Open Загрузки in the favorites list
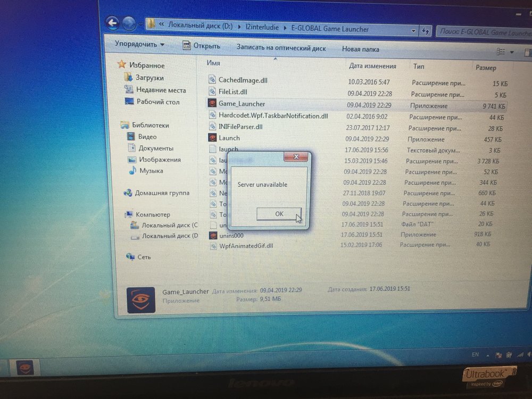This screenshot has width=532, height=399. 149,78
